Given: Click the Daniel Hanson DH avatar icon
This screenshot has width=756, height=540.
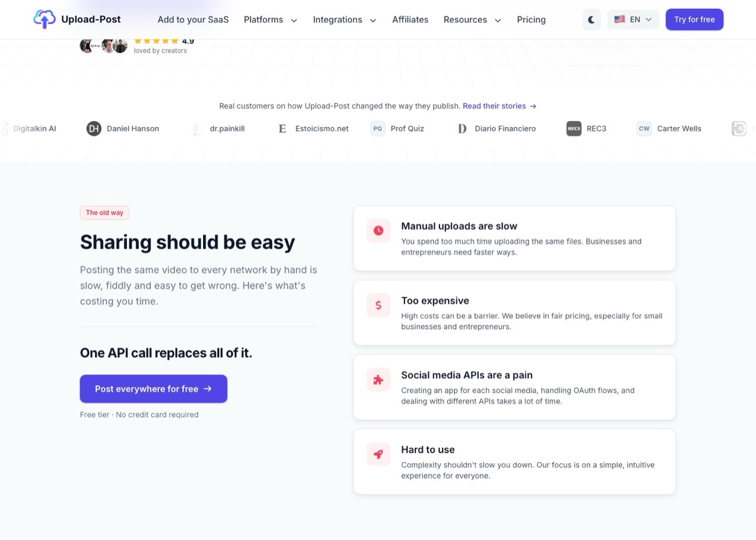Looking at the screenshot, I should [x=94, y=128].
